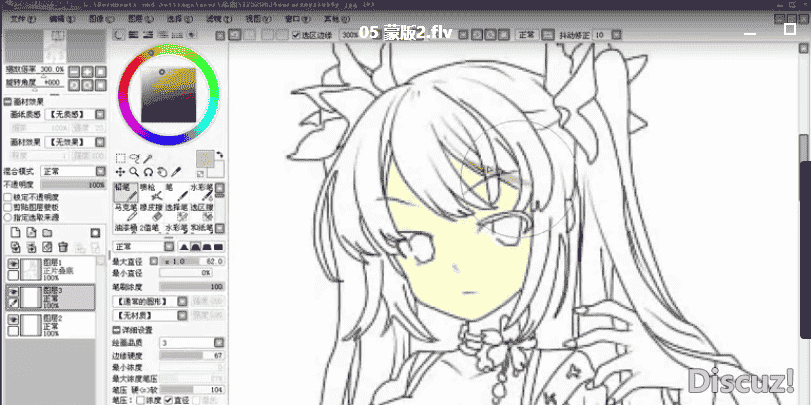Create a new normal layer
The height and width of the screenshot is (405, 811).
point(16,233)
